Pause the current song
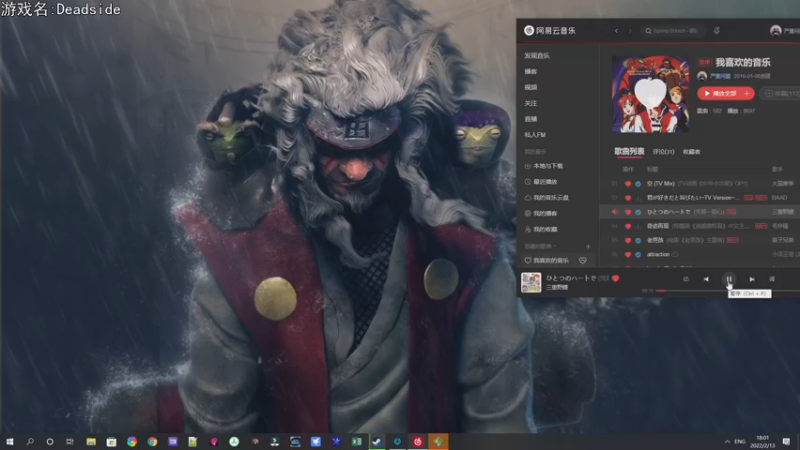The width and height of the screenshot is (800, 450). point(729,279)
